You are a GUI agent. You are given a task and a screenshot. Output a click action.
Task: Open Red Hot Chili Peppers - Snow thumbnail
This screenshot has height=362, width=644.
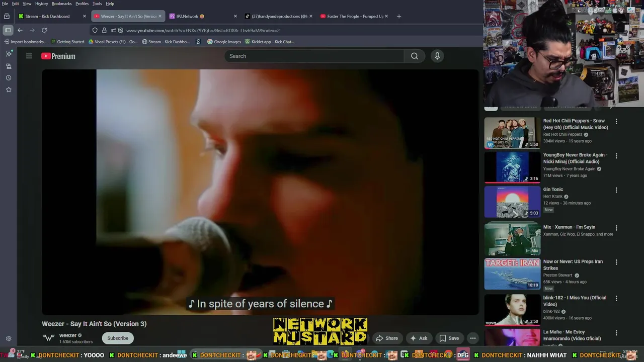512,133
